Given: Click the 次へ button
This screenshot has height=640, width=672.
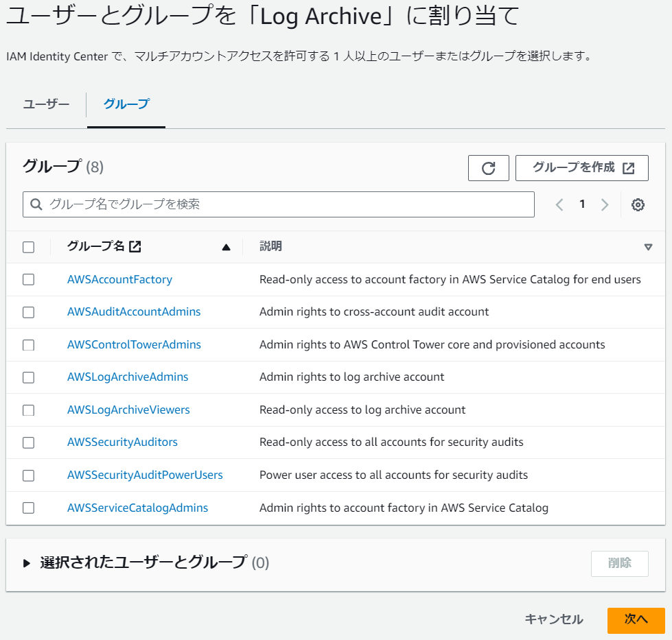Looking at the screenshot, I should [636, 620].
